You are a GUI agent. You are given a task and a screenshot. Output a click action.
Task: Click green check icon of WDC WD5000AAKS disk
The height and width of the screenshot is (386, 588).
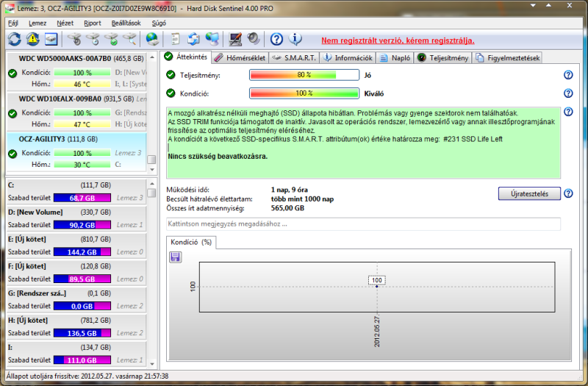pyautogui.click(x=12, y=73)
